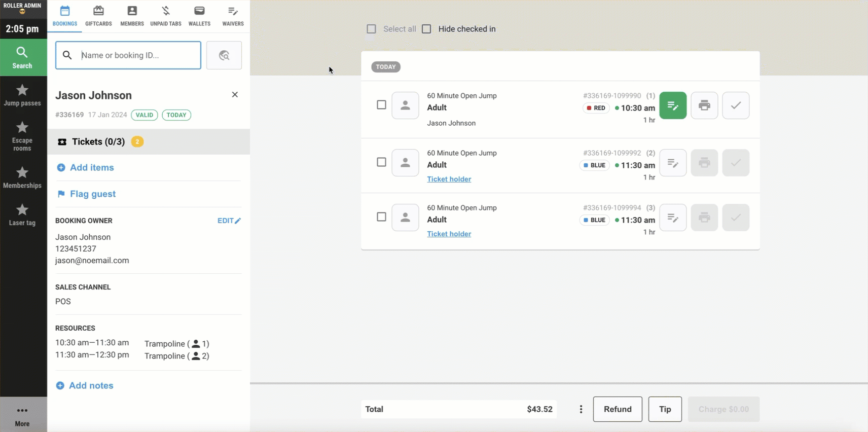This screenshot has width=868, height=432.
Task: Open the Search sidebar section
Action: pos(23,58)
